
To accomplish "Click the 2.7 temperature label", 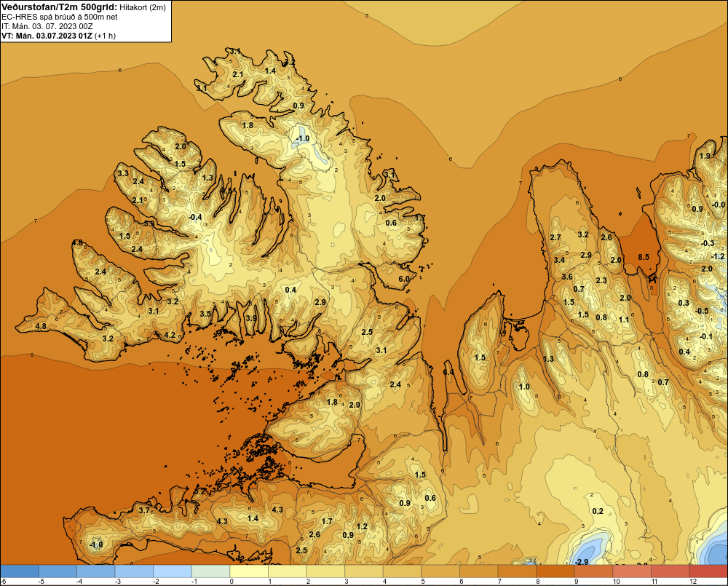I will coord(555,237).
